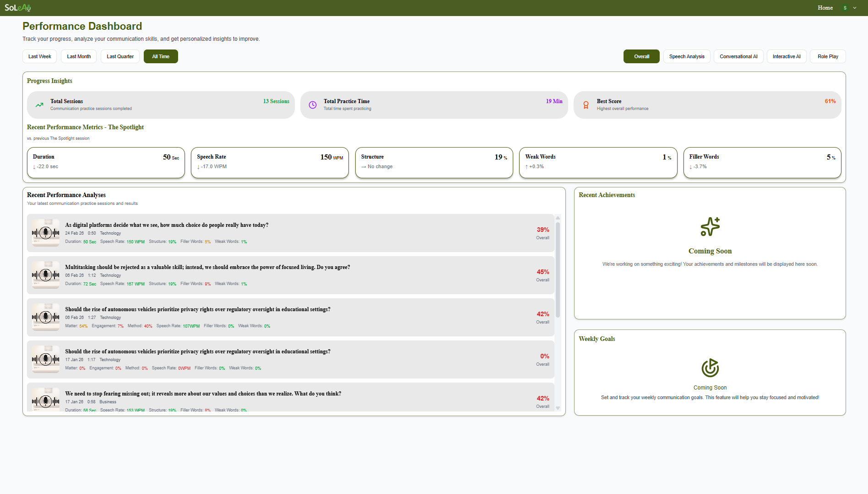Viewport: 868px width, 494px height.
Task: Open microphone thumbnail on digital platforms session
Action: (x=45, y=232)
